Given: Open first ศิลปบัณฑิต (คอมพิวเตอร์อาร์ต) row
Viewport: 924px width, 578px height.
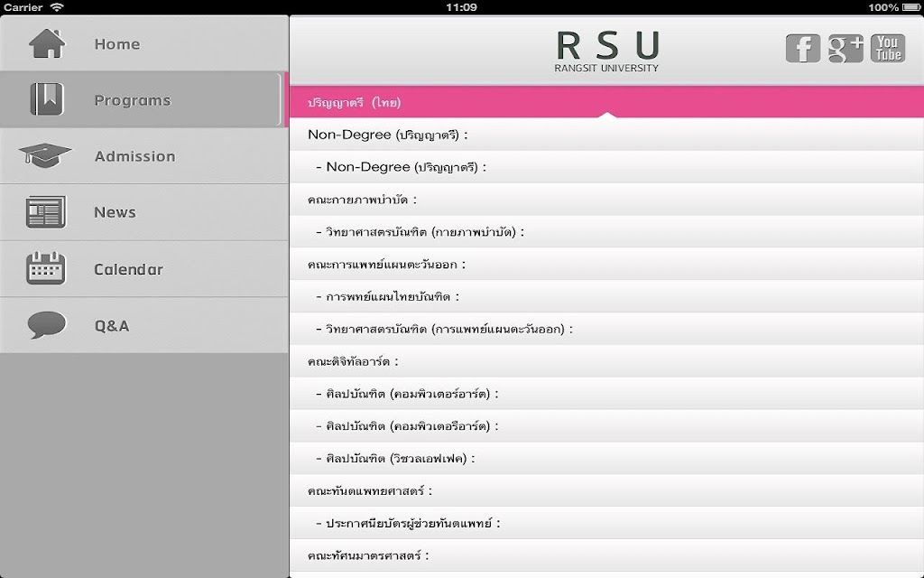Looking at the screenshot, I should tap(607, 394).
